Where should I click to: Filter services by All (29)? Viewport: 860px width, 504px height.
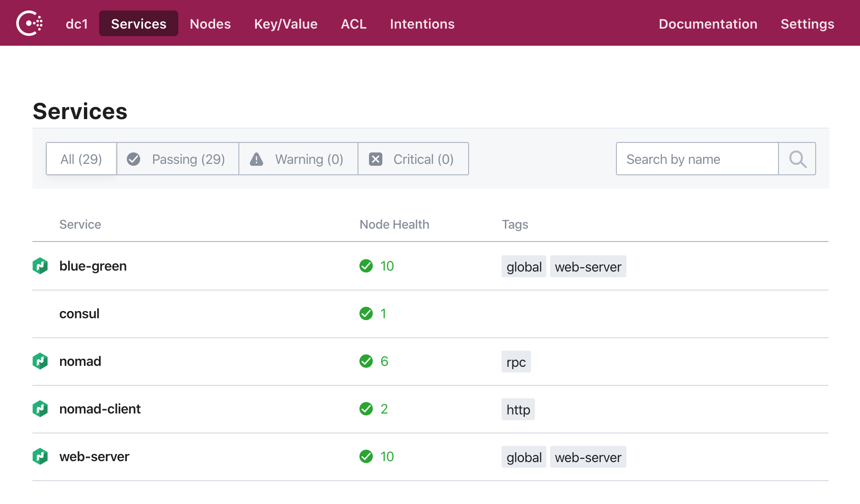coord(82,159)
